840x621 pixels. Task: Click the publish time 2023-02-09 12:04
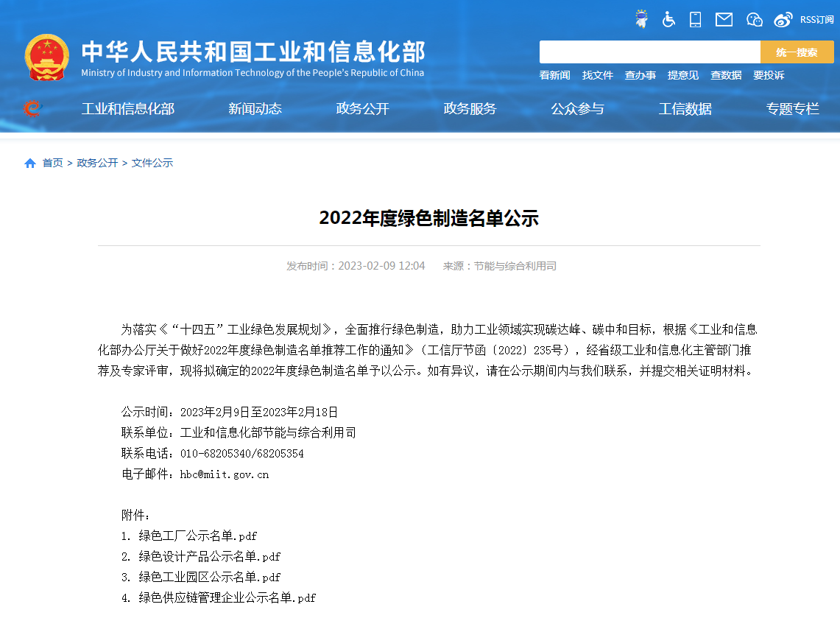pos(381,266)
